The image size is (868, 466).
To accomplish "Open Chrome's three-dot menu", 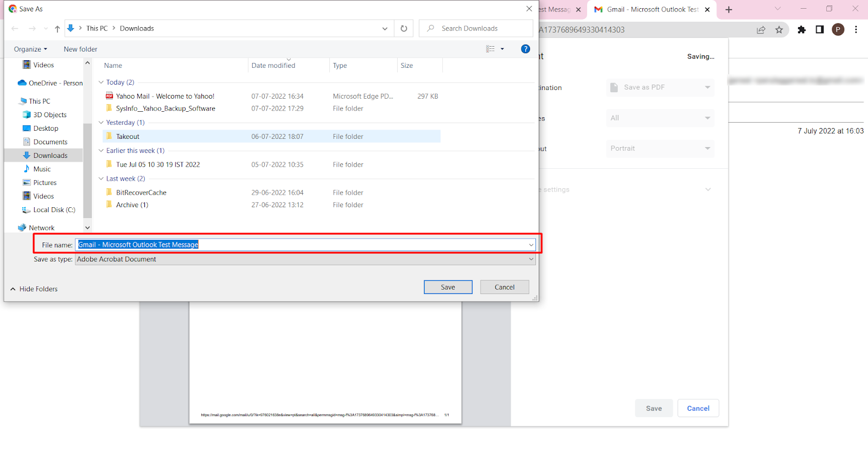I will 856,30.
